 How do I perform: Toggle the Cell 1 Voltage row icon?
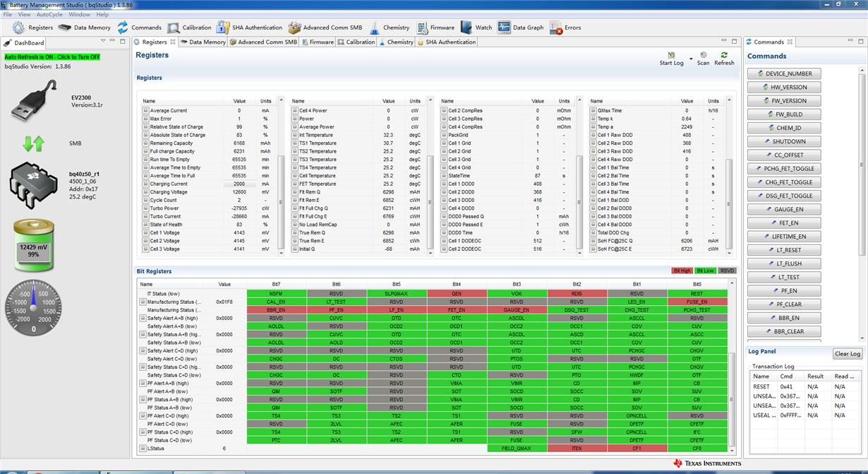pyautogui.click(x=145, y=233)
